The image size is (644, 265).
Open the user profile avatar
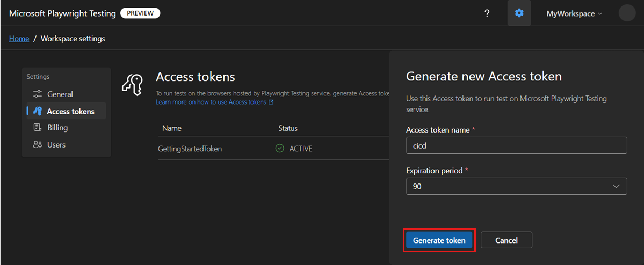pyautogui.click(x=627, y=13)
